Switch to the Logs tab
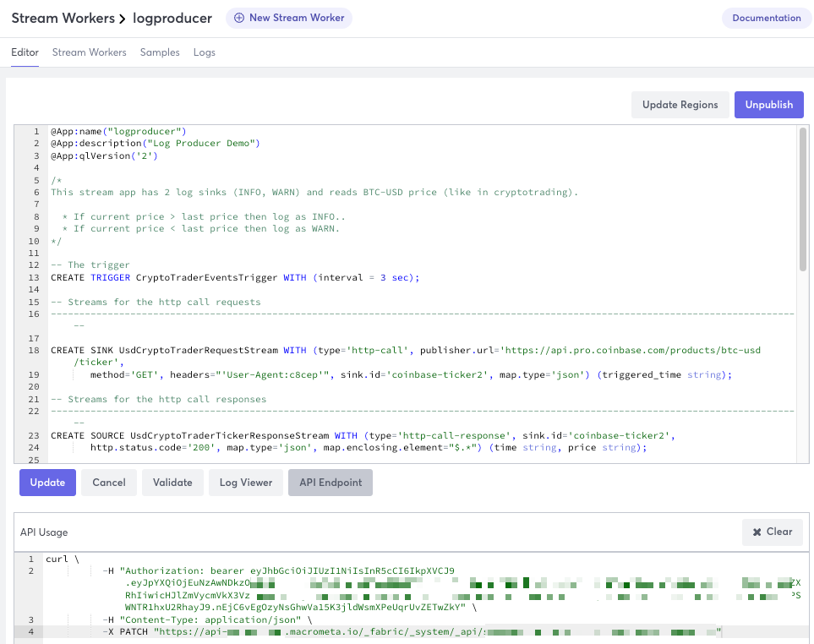Screen dimensions: 814x644 click(x=204, y=52)
